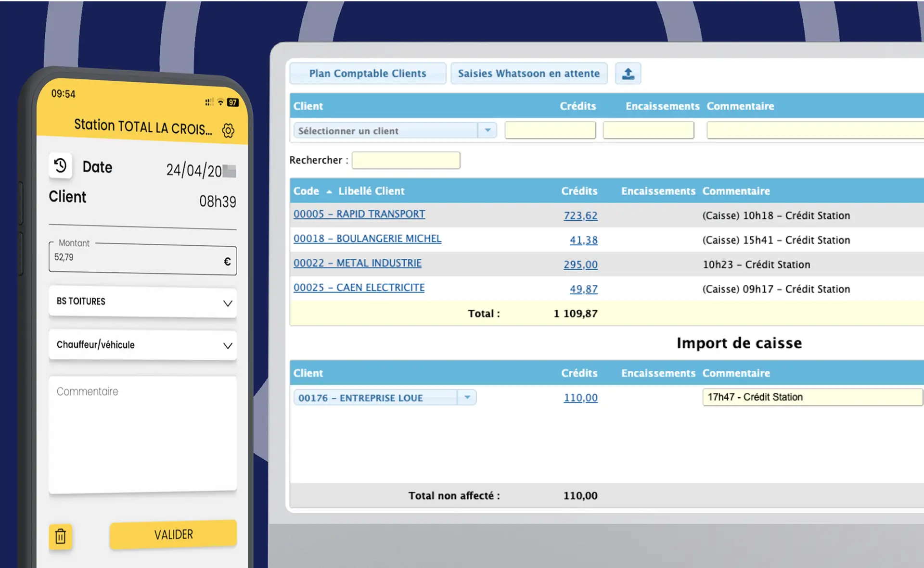Screen dimensions: 924x568
Task: Tap the time 08h39 on phone
Action: click(218, 201)
